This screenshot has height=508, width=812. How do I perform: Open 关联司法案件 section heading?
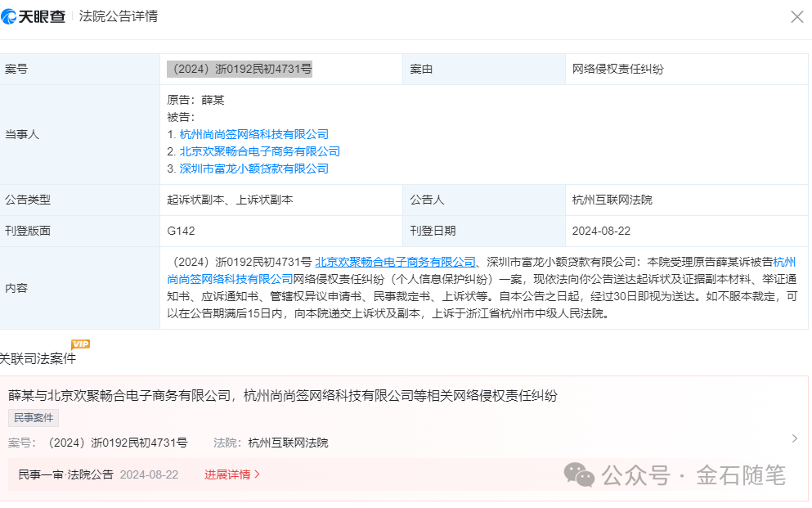[38, 358]
